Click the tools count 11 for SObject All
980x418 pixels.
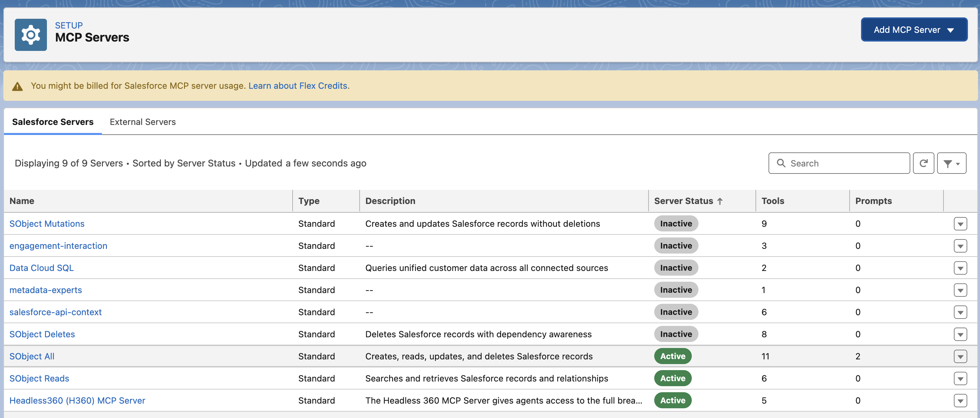765,356
